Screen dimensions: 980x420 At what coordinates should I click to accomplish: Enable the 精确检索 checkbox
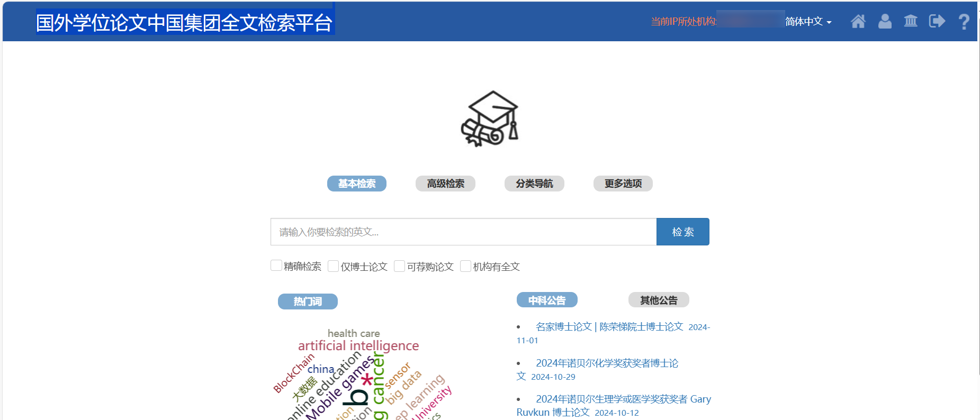276,266
